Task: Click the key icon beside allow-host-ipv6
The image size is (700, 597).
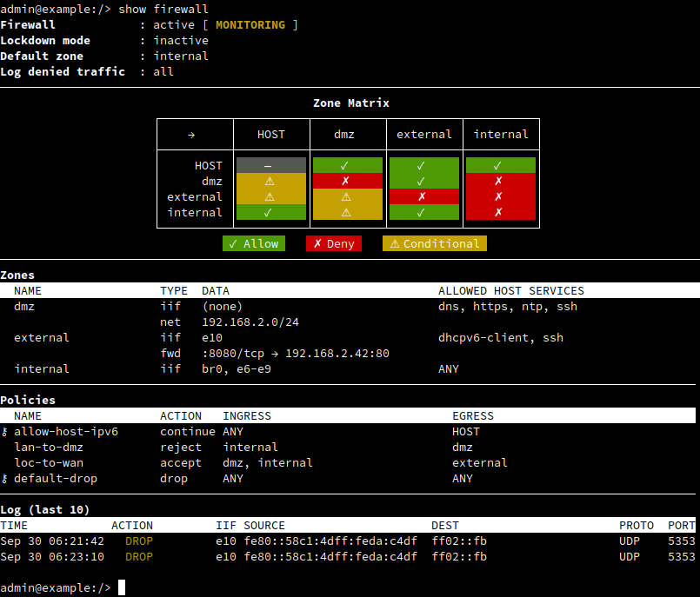Action: point(4,432)
